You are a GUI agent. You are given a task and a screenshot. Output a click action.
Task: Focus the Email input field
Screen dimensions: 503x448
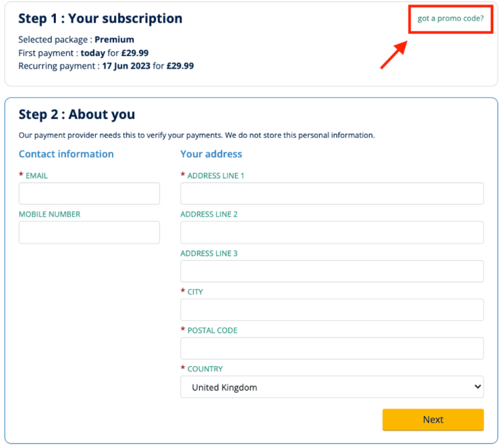pyautogui.click(x=89, y=194)
